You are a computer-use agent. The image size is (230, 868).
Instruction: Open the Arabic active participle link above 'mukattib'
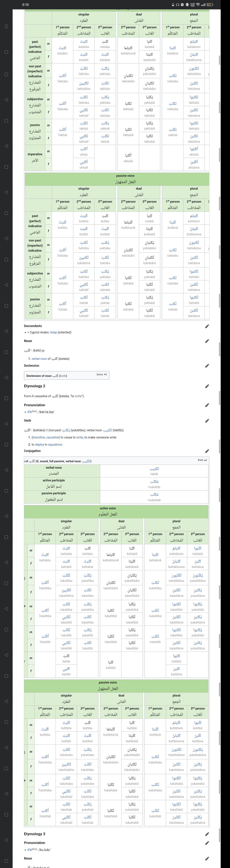[154, 482]
